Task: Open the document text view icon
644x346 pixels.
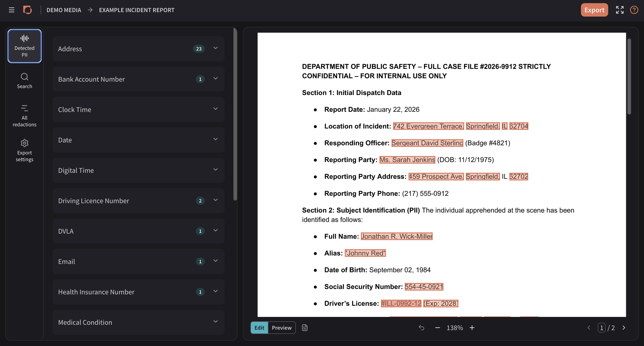Action: (x=305, y=328)
